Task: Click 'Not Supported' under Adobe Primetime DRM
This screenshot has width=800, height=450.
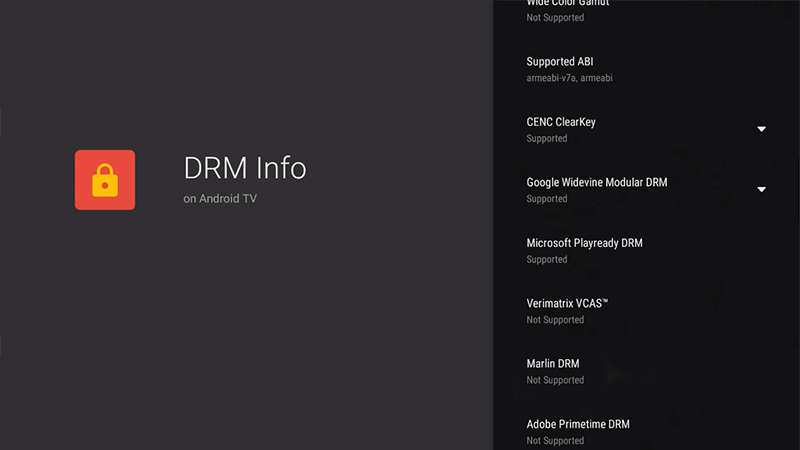Action: coord(555,440)
